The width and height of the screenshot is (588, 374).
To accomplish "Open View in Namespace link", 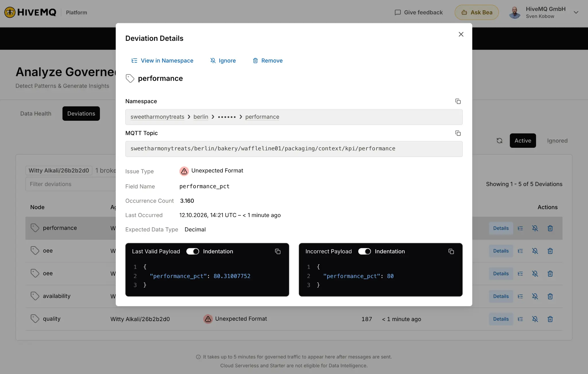I will (x=162, y=61).
